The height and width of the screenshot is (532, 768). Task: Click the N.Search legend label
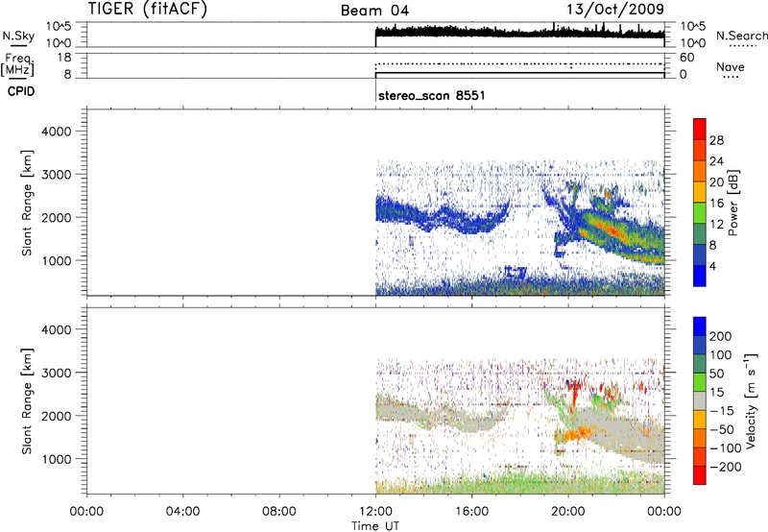pyautogui.click(x=741, y=36)
